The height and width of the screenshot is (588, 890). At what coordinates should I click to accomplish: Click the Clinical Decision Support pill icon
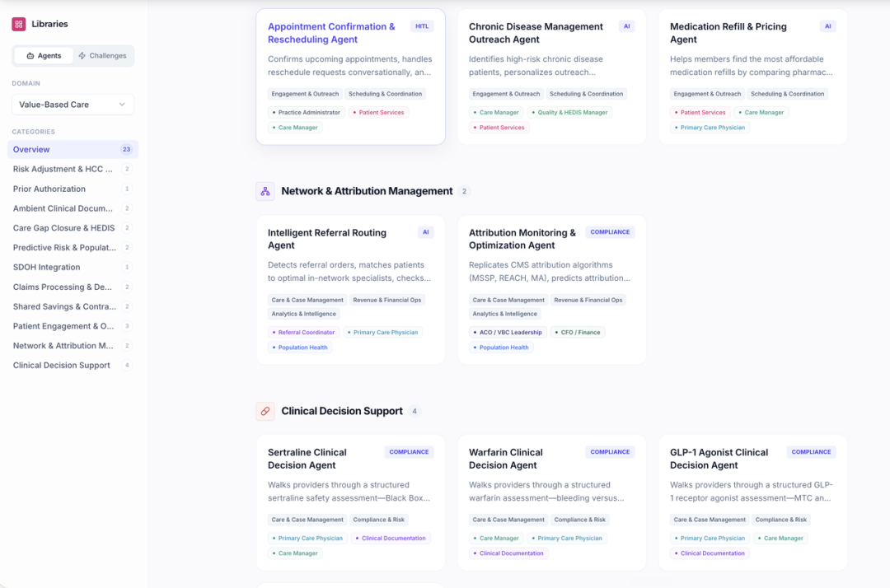click(x=265, y=411)
